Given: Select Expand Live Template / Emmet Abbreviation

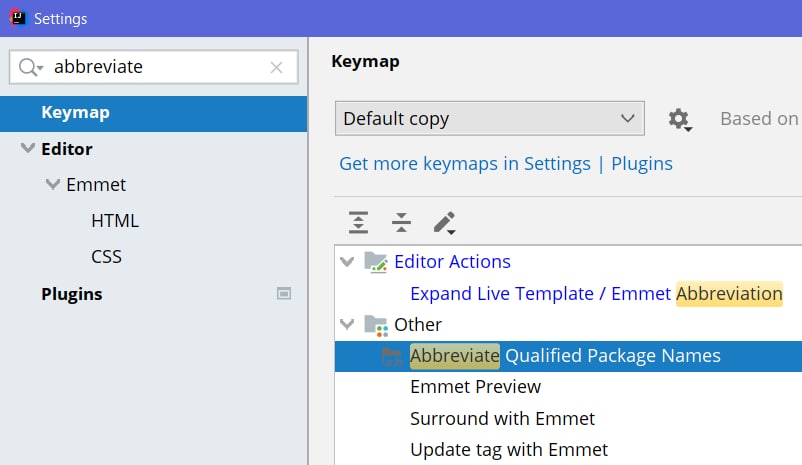Looking at the screenshot, I should coord(596,294).
